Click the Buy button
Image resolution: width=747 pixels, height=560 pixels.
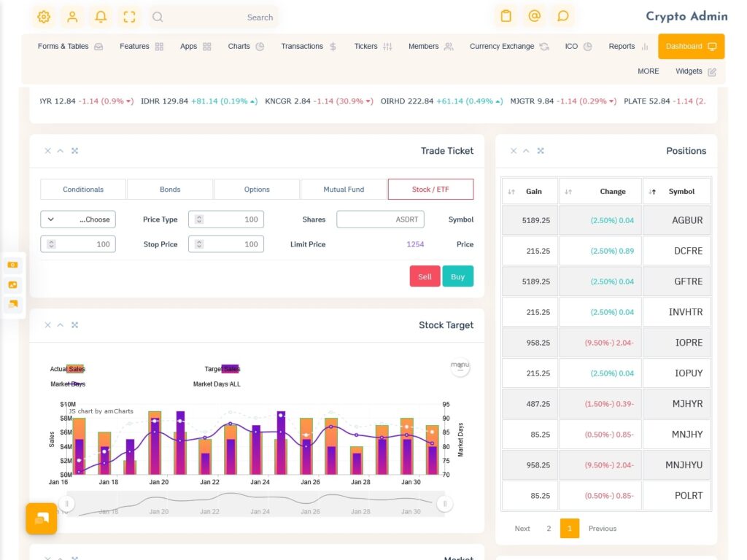(x=458, y=276)
